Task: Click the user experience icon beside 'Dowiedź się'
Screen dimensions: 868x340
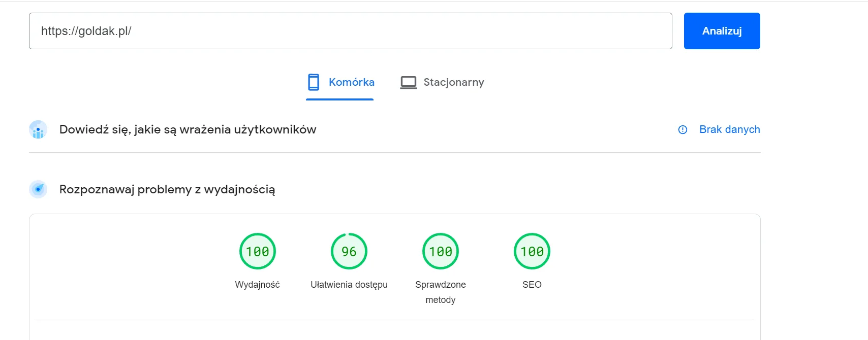Action: [38, 130]
